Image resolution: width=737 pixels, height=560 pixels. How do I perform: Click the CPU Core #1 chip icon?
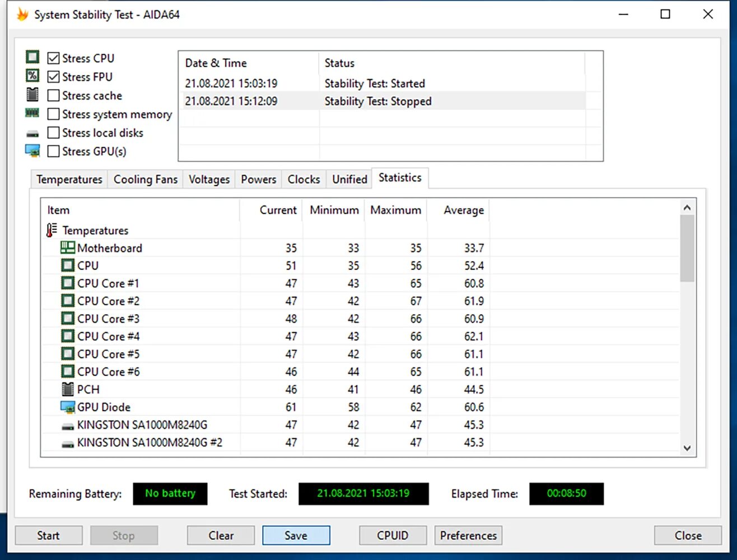coord(68,283)
